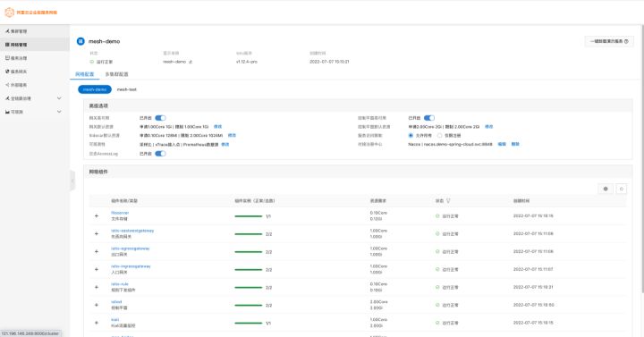The width and height of the screenshot is (644, 337).
Task: Click the blue mesh icon beside mesh-demo title
Action: tap(80, 41)
